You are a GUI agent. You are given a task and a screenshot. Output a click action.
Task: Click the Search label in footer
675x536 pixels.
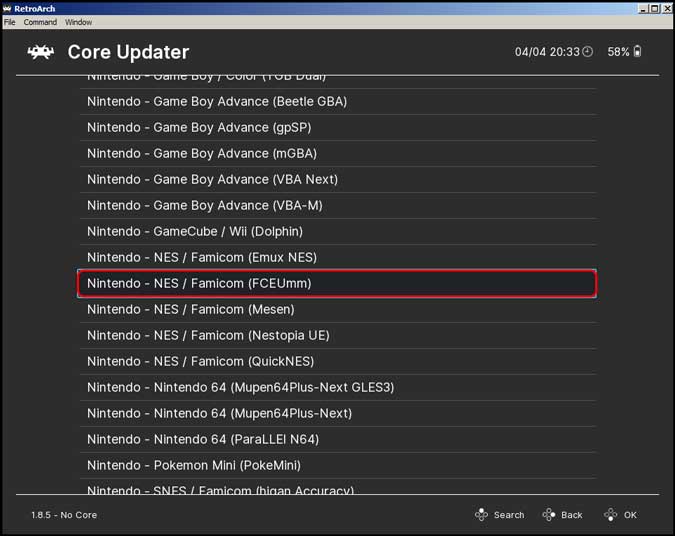509,515
